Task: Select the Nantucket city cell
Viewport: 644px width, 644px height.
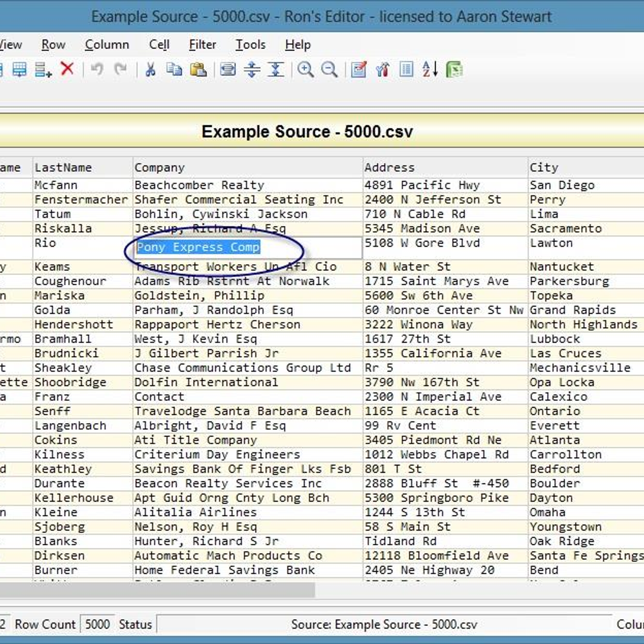Action: tap(586, 267)
